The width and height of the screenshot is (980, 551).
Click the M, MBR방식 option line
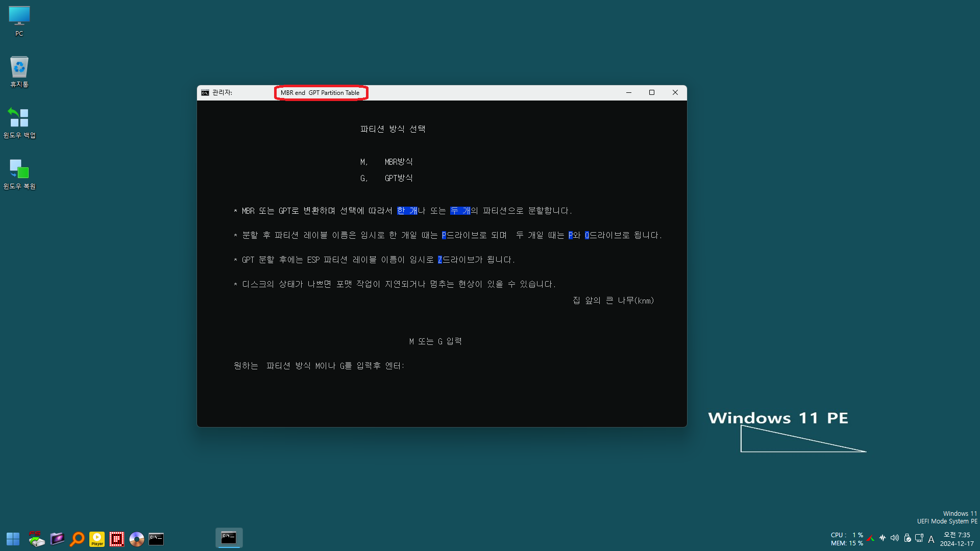pos(386,162)
